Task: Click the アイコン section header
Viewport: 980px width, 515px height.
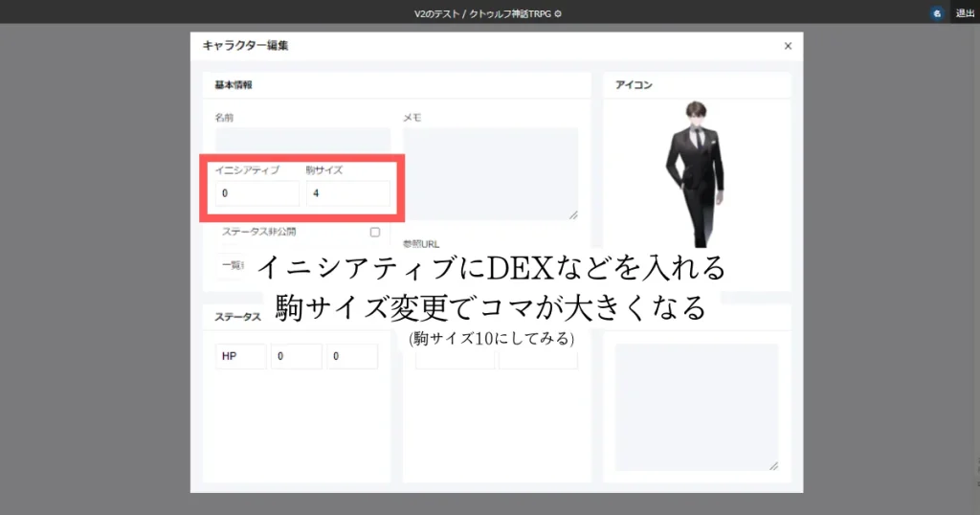Action: (634, 85)
